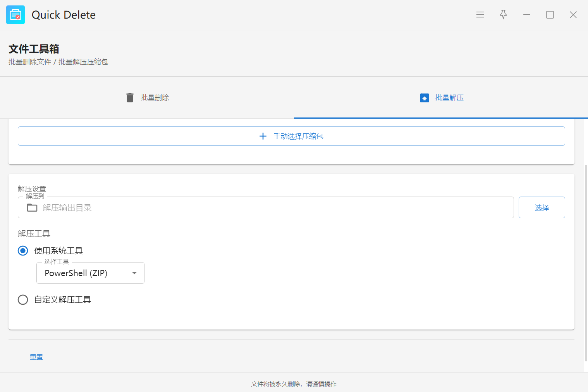
Task: Click the trash can icon for 批量删除
Action: (x=130, y=98)
